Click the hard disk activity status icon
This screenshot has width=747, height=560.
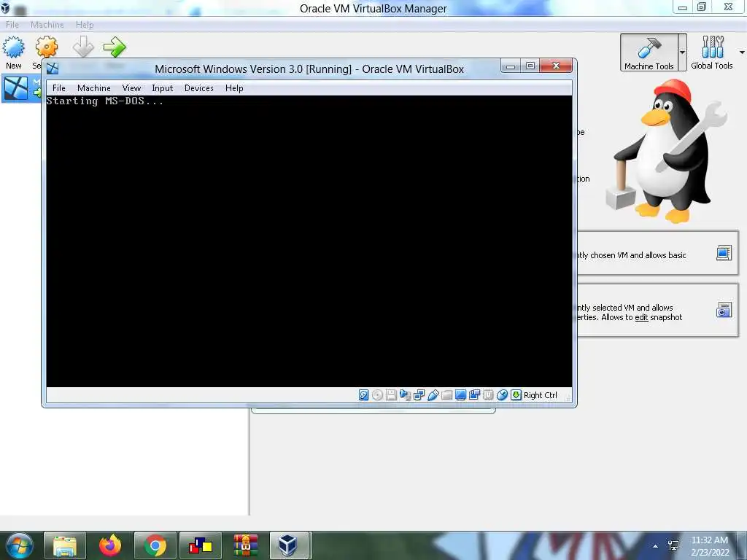(x=363, y=394)
